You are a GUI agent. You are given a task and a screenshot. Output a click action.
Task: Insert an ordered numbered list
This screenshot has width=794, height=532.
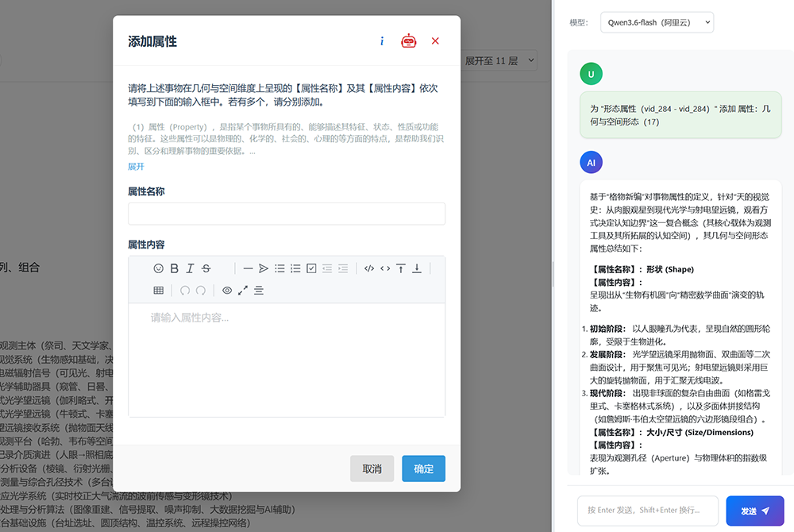(x=295, y=268)
